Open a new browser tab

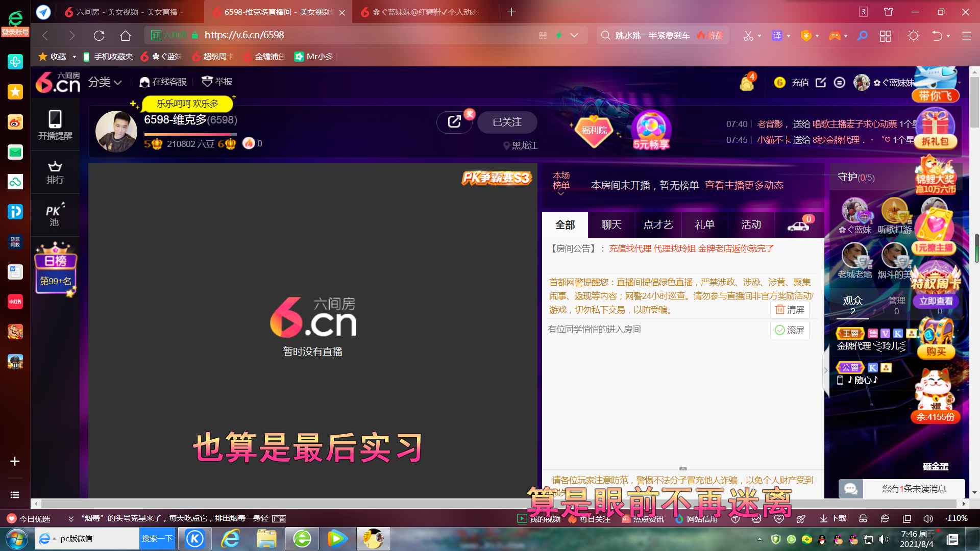coord(511,12)
